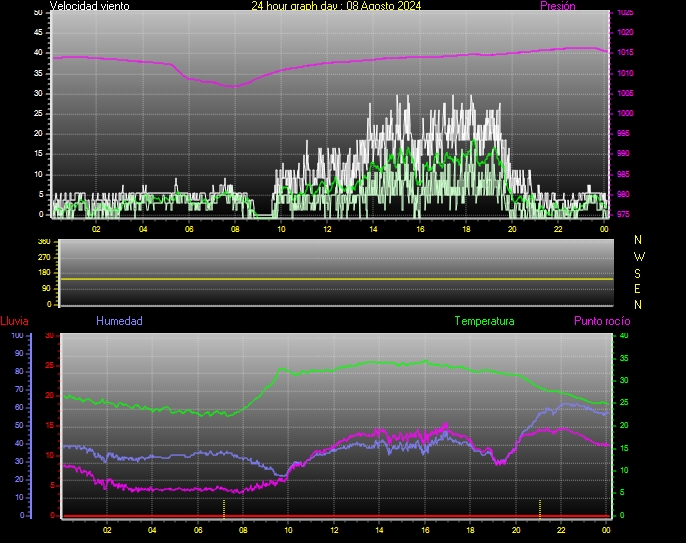Click the yellow wind direction line
This screenshot has width=686, height=543.
tap(336, 279)
